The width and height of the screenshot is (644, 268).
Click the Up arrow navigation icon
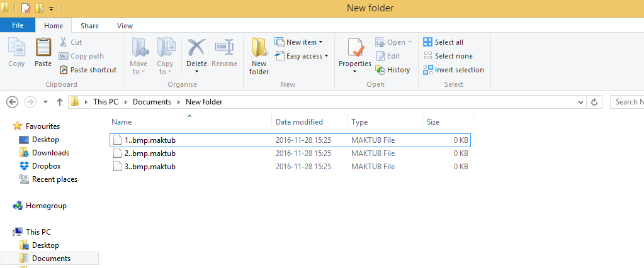click(60, 102)
